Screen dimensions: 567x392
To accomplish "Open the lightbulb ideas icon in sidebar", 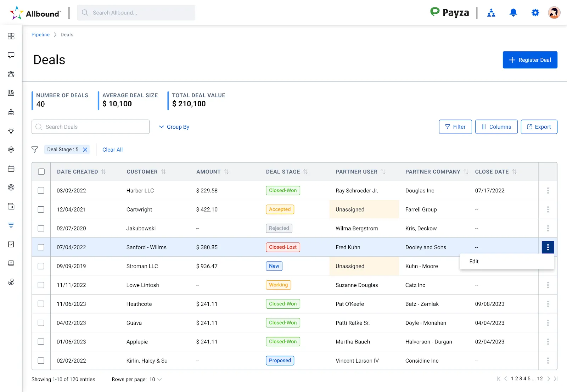I will 11,130.
